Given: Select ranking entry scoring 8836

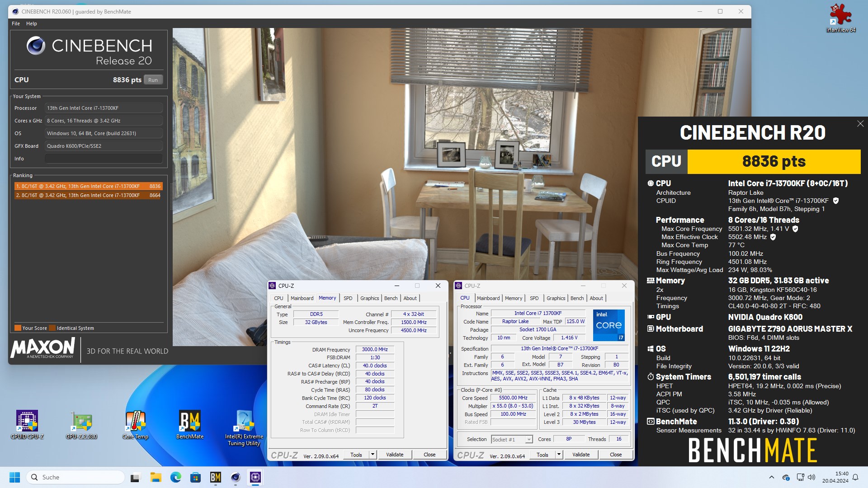Looking at the screenshot, I should [88, 186].
